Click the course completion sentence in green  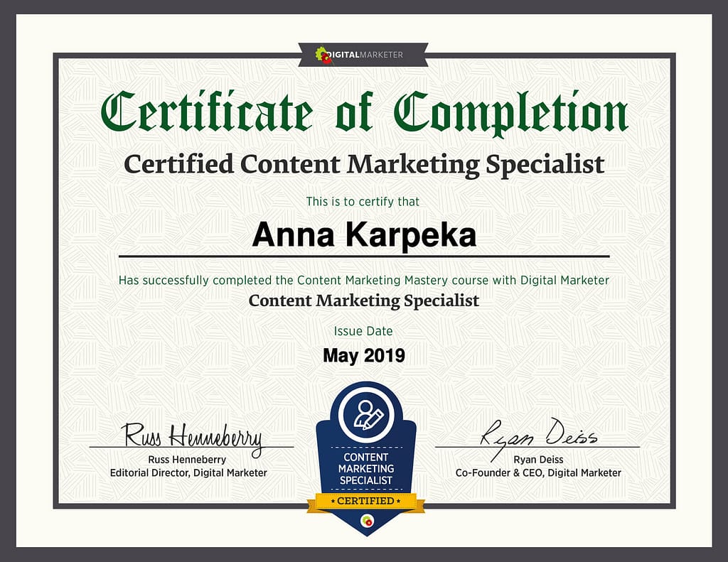click(364, 280)
